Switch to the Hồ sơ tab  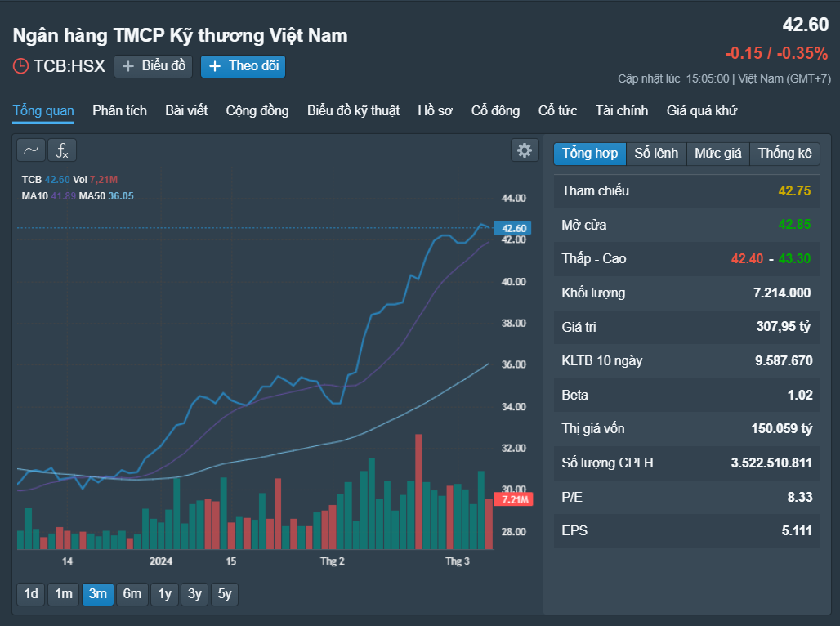click(x=435, y=111)
